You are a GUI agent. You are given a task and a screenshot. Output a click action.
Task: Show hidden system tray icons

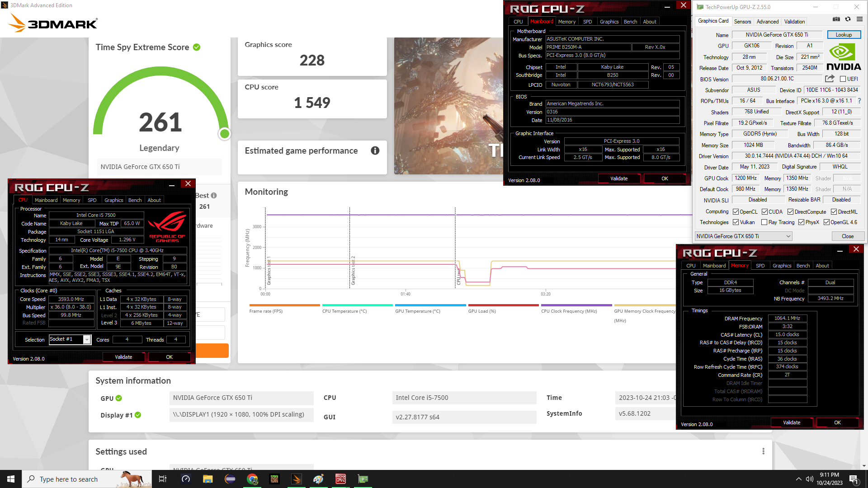pos(798,479)
